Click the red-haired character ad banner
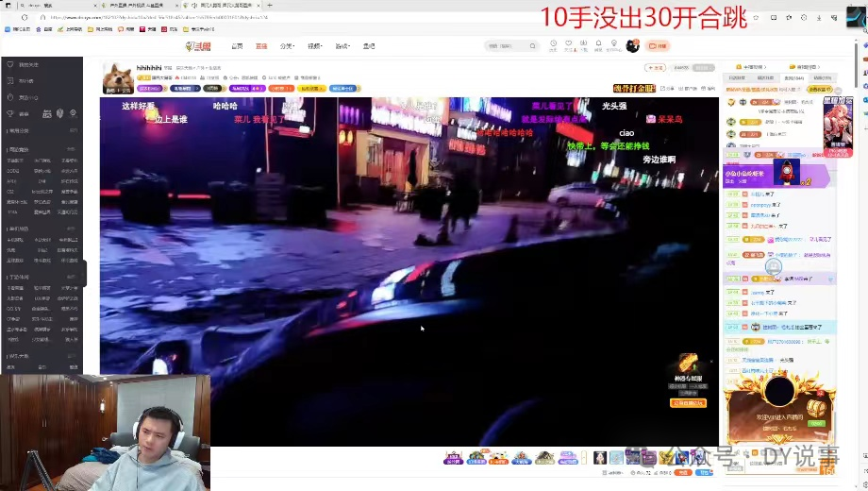Viewport: 868px width, 491px height. [x=838, y=127]
